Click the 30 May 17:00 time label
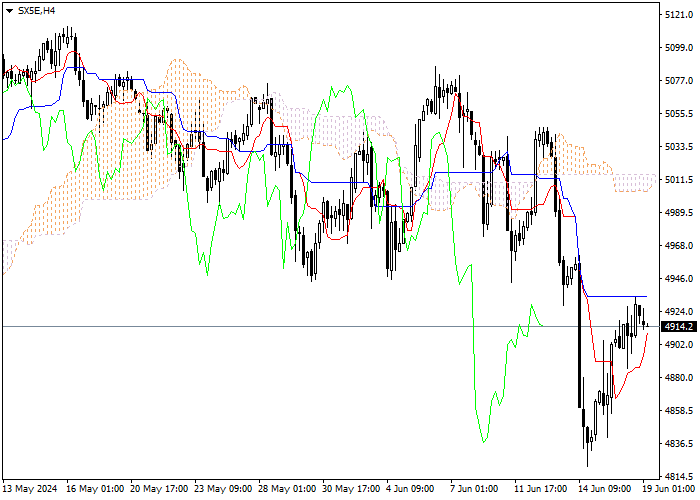 point(352,489)
